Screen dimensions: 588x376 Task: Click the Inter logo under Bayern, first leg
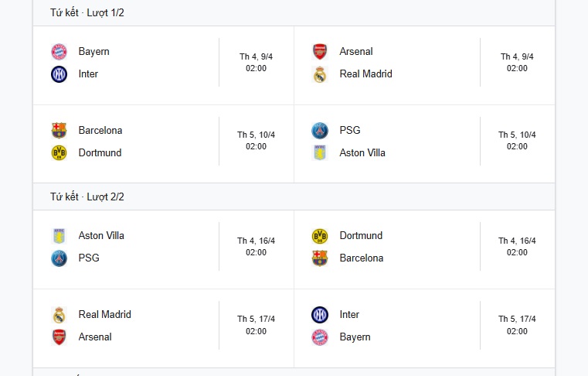pos(59,74)
